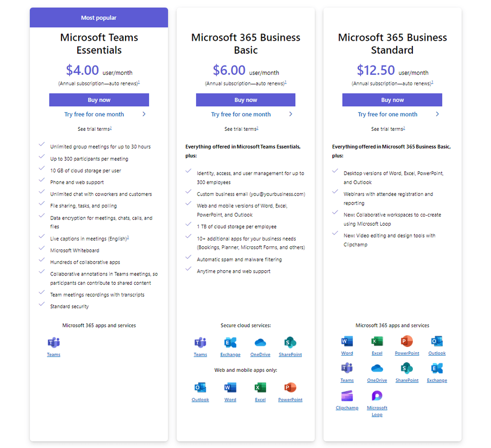Expand the Business Basic free trial chevron
The height and width of the screenshot is (448, 491).
[x=290, y=114]
